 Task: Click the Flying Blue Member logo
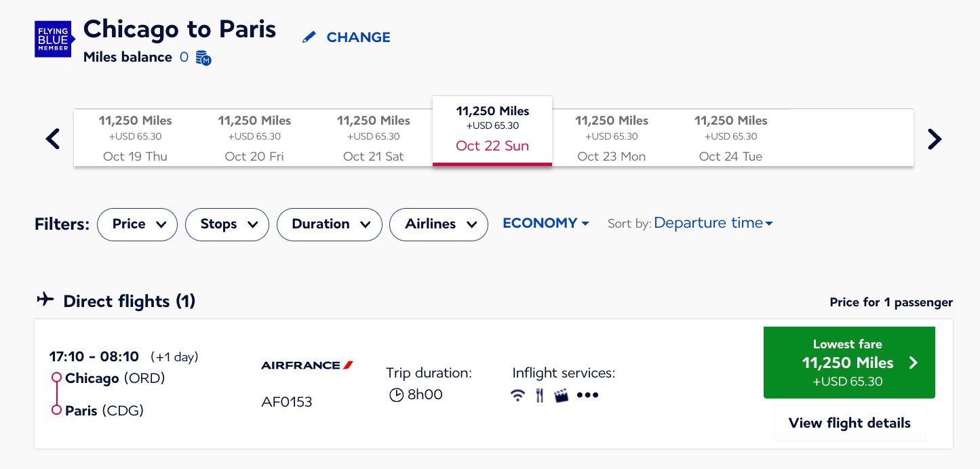coord(54,39)
